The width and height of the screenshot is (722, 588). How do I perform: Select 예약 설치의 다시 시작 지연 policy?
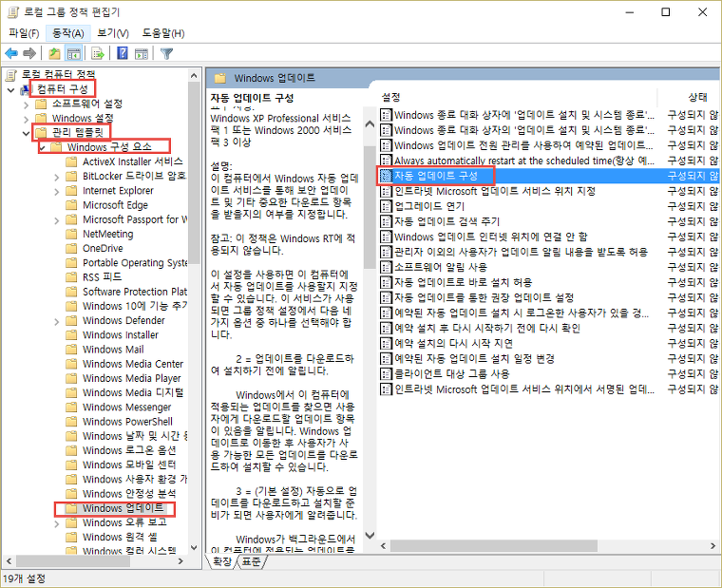click(453, 343)
